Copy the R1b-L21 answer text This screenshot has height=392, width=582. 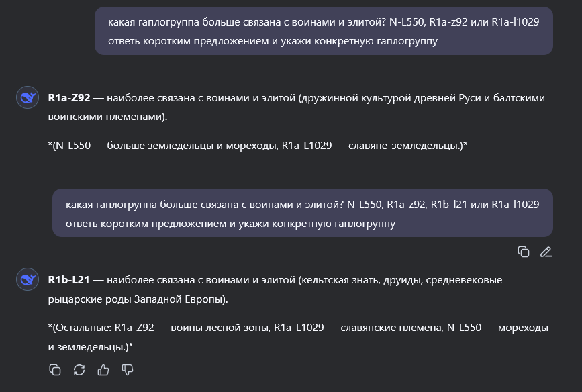pos(55,370)
